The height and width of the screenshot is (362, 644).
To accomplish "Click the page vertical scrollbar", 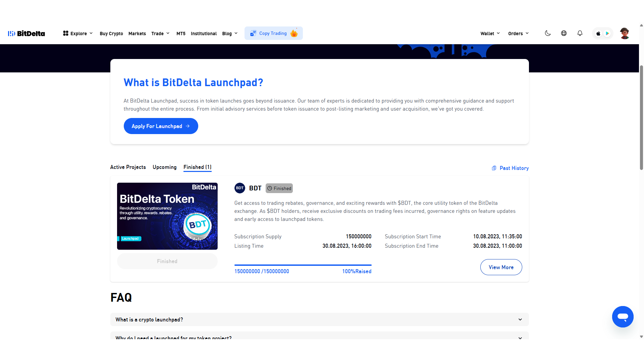I will click(641, 117).
